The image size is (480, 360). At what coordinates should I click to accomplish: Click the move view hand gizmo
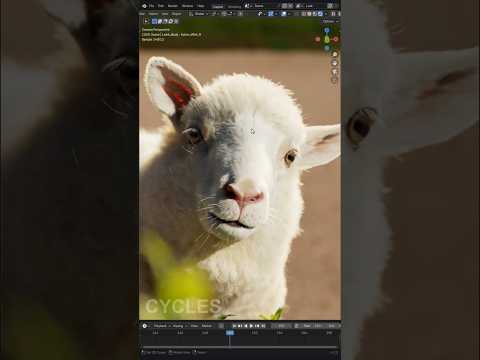pyautogui.click(x=335, y=63)
